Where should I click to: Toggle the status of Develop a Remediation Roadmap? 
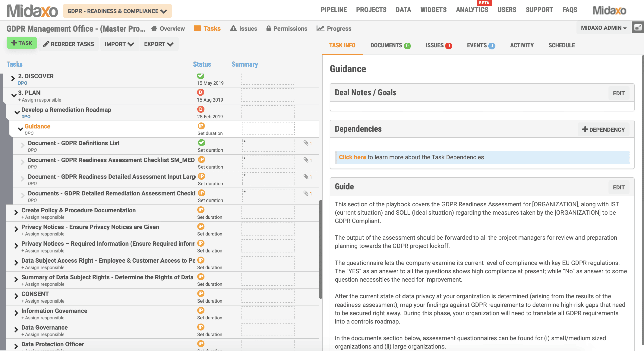click(200, 109)
